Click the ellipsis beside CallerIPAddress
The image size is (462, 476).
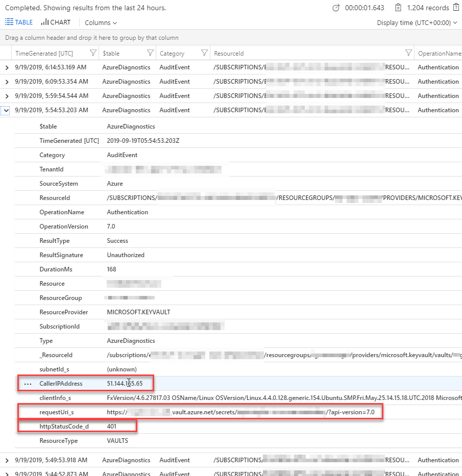[28, 384]
